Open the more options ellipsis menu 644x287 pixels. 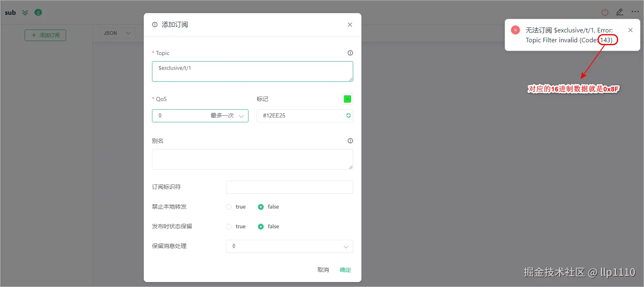tap(635, 12)
